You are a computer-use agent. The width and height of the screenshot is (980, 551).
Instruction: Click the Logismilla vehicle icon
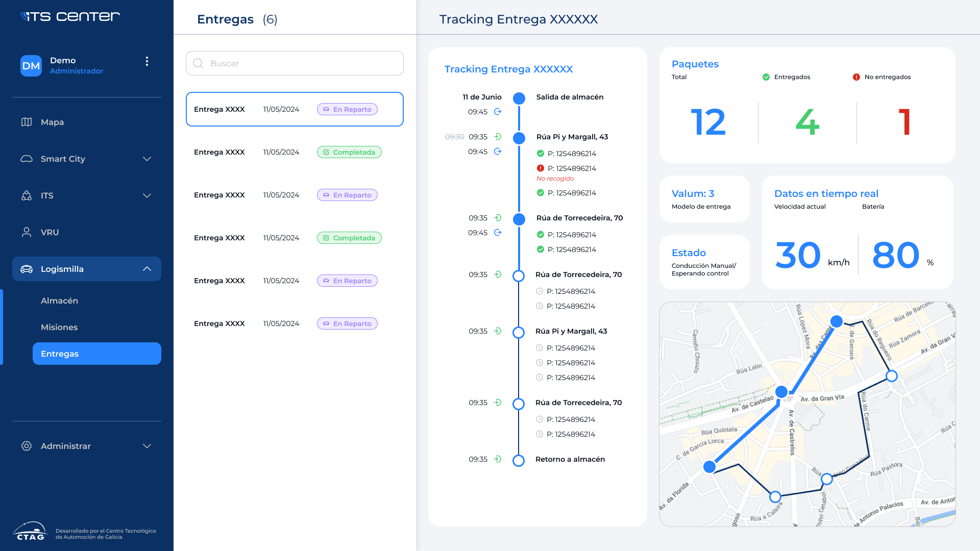pyautogui.click(x=27, y=269)
